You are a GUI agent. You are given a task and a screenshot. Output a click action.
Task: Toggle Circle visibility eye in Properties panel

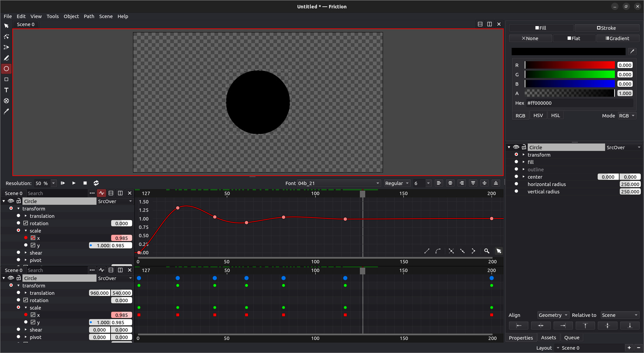point(516,147)
